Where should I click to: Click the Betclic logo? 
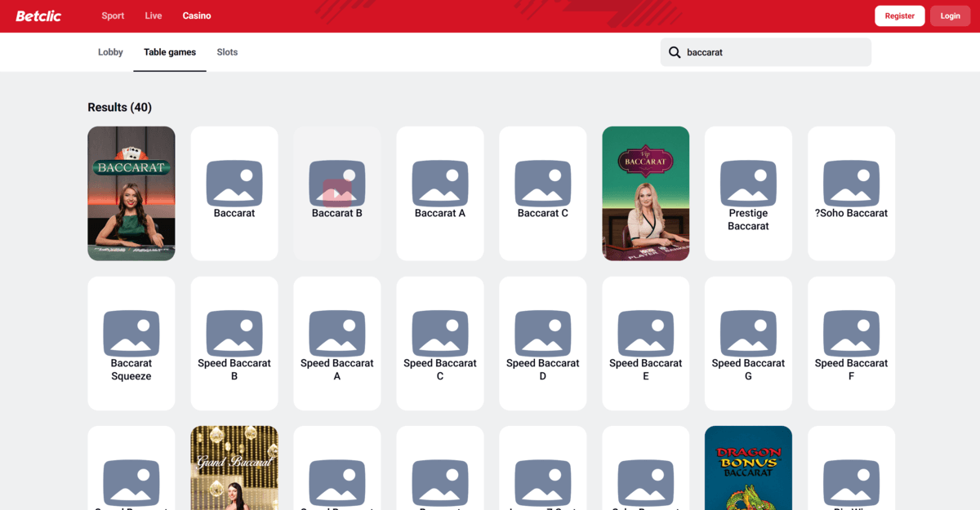click(x=38, y=16)
